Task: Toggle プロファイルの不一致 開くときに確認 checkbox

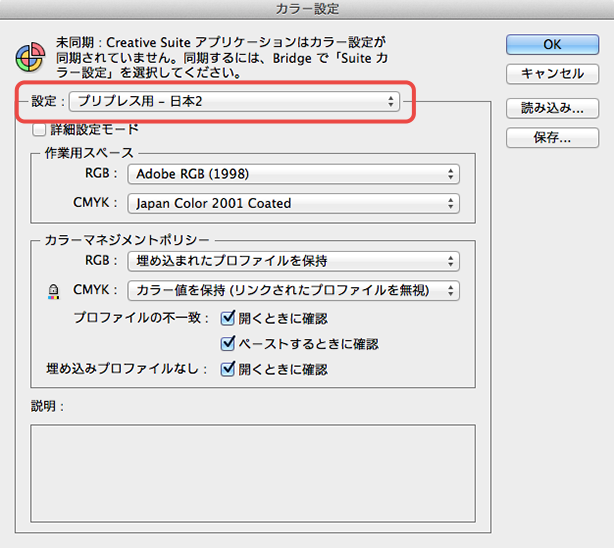Action: coord(228,318)
